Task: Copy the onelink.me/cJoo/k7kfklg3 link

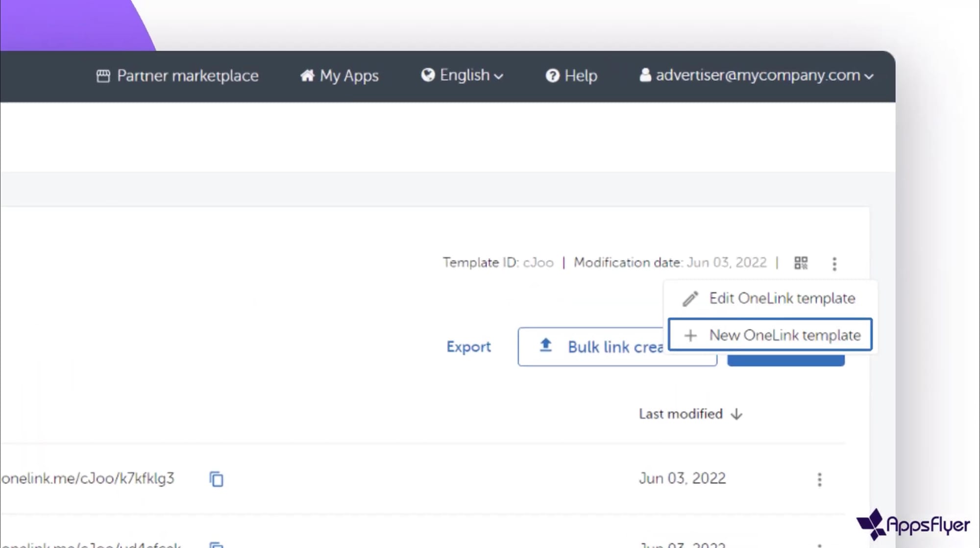Action: coord(216,479)
